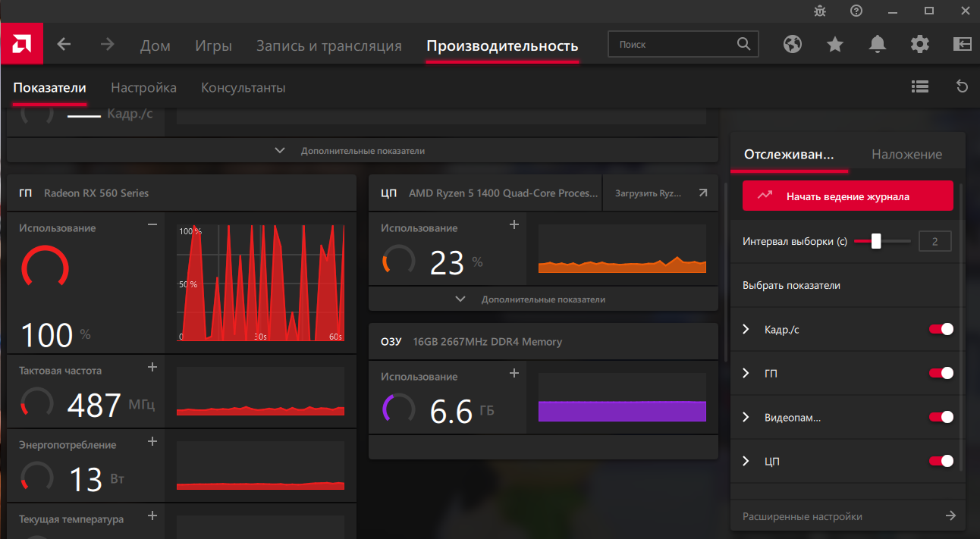Screen dimensions: 980x539
Task: Expand Кадр./с metrics chevron
Action: (746, 329)
